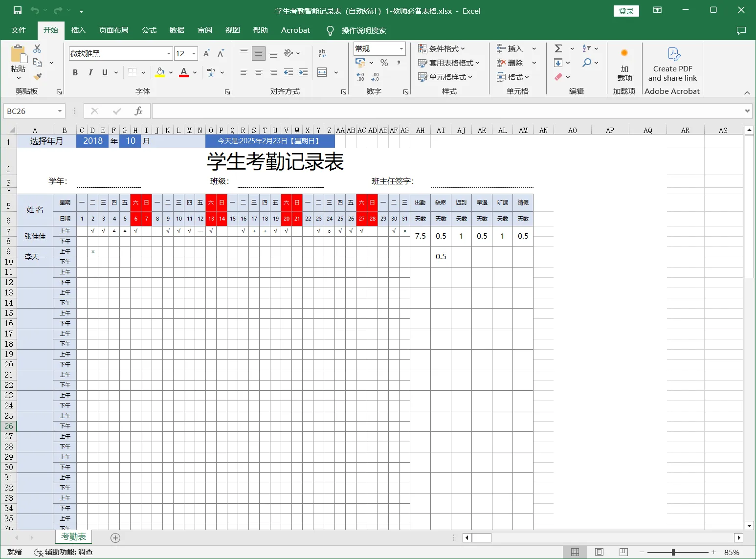Click the 格式 cells button
This screenshot has width=756, height=559.
[513, 77]
